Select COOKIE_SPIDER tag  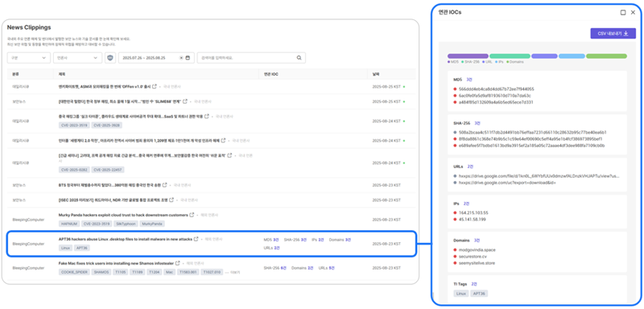(x=74, y=272)
